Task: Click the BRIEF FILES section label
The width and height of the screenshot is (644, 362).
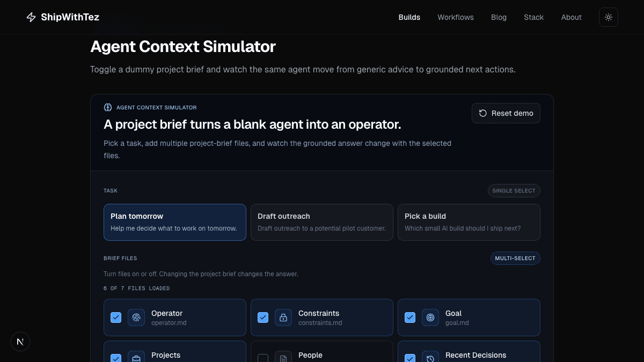Action: (x=120, y=258)
